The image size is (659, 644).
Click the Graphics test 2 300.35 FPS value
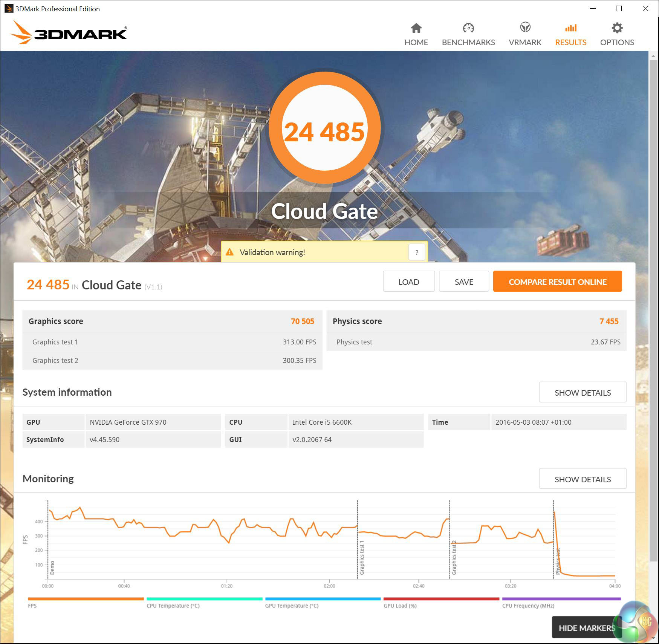coord(300,360)
